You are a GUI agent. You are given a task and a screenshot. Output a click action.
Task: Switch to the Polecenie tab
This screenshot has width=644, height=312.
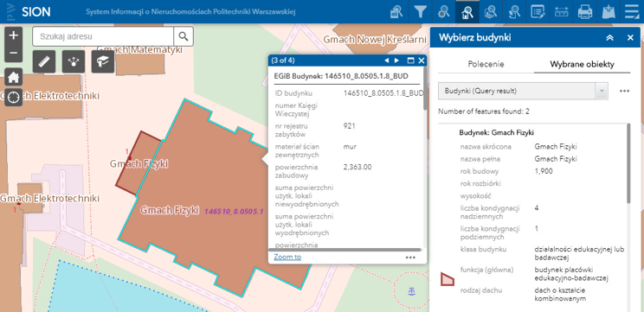pos(486,64)
